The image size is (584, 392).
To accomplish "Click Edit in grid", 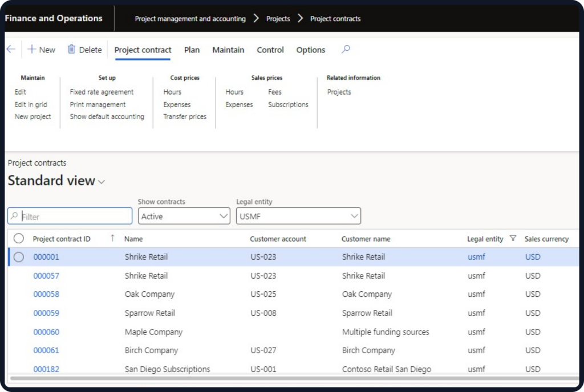I will (x=31, y=104).
